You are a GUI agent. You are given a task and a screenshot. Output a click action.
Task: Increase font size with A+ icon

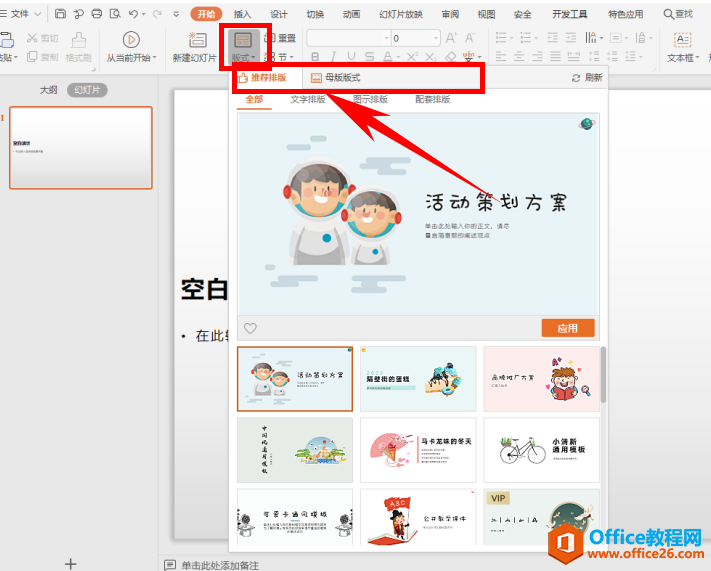click(x=451, y=38)
